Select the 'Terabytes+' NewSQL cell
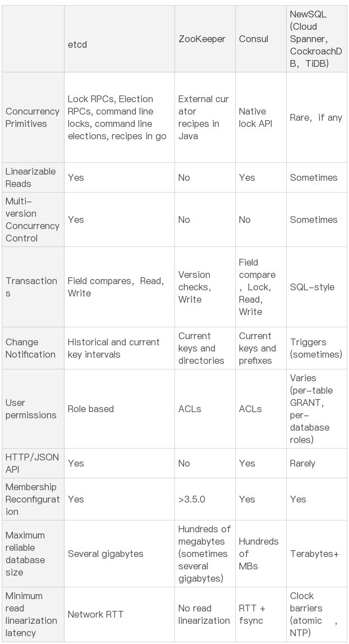The image size is (349, 644). [x=314, y=554]
